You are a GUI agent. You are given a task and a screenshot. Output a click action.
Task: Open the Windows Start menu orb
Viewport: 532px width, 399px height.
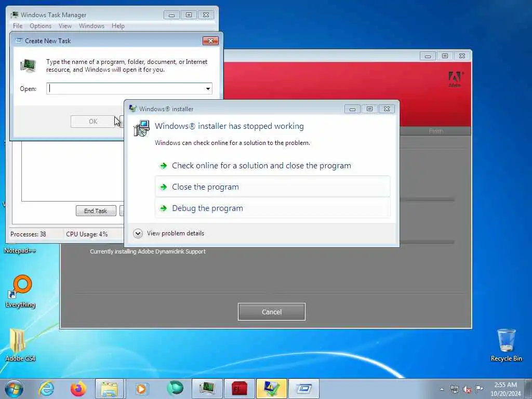(x=14, y=389)
